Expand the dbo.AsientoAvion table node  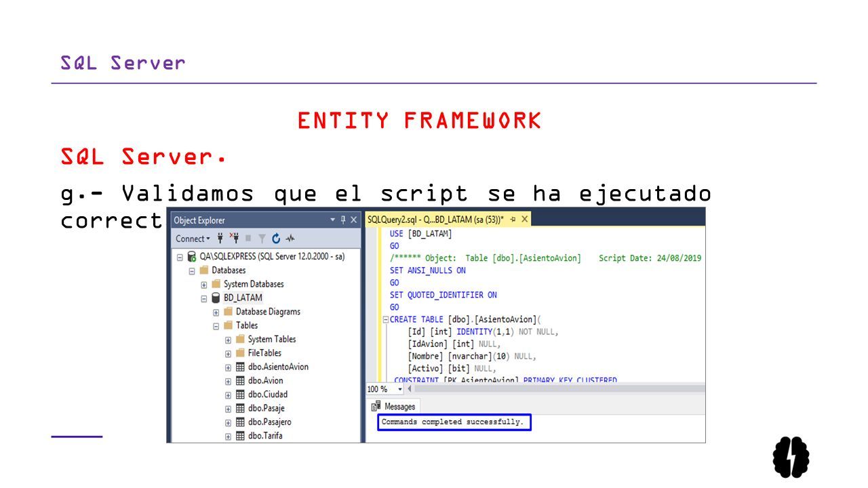coord(229,367)
